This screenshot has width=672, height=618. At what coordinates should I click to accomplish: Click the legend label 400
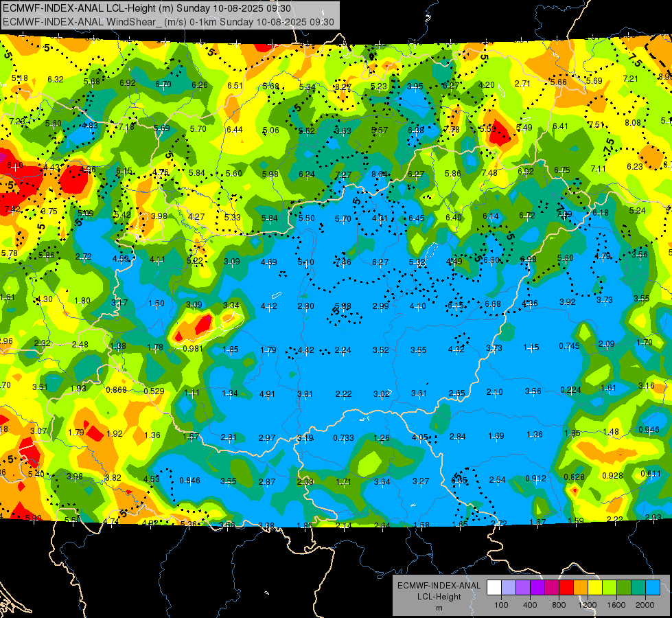(x=530, y=605)
